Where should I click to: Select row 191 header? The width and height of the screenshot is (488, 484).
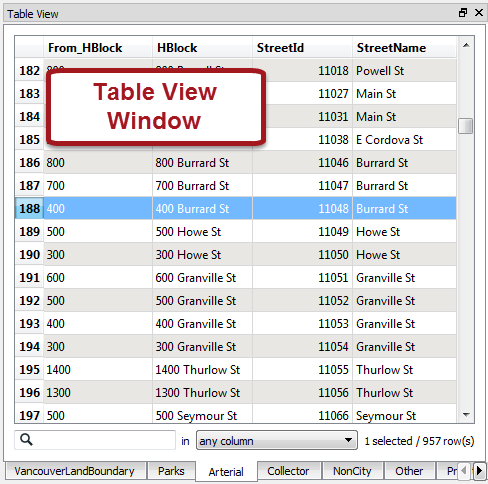tap(29, 278)
